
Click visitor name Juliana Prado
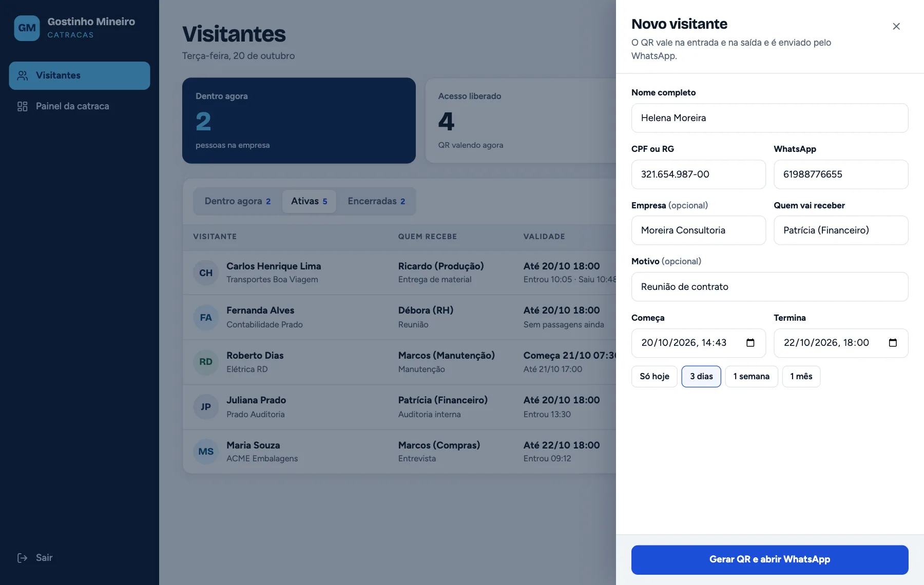click(x=256, y=400)
